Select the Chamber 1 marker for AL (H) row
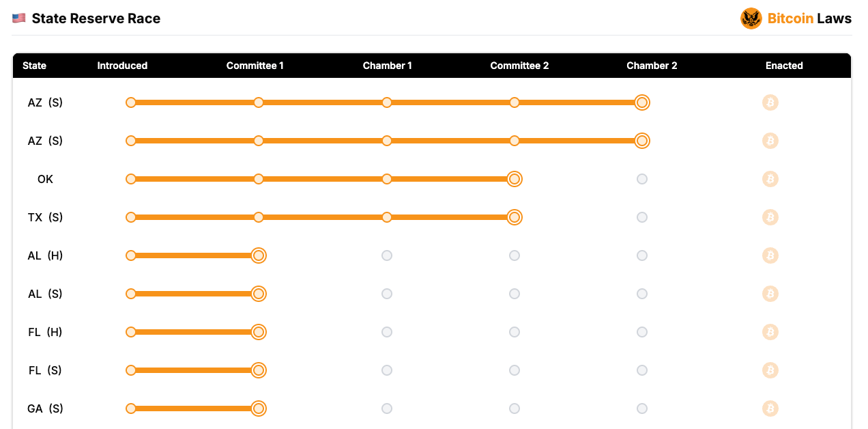The height and width of the screenshot is (429, 868). [x=387, y=255]
